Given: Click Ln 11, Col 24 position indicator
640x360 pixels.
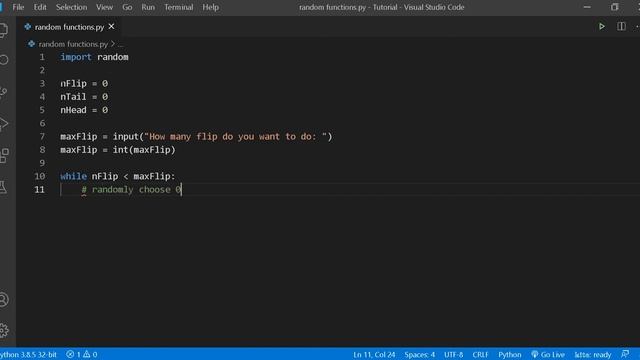Looking at the screenshot, I should click(x=374, y=354).
